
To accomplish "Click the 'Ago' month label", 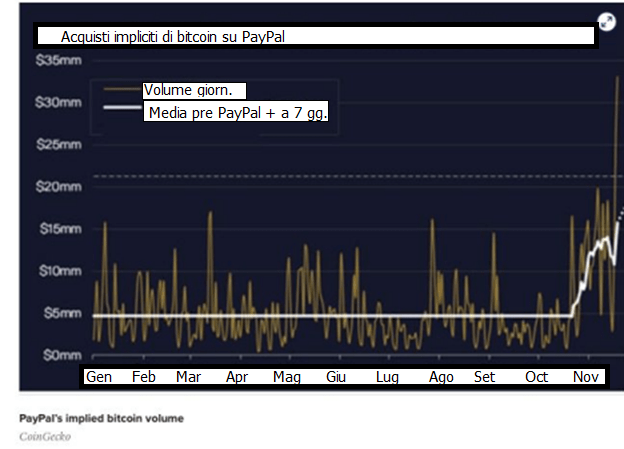I will click(441, 377).
